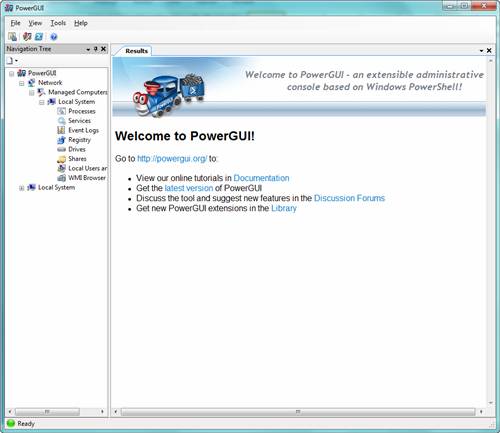The width and height of the screenshot is (500, 433).
Task: Open the Help menu
Action: (81, 23)
